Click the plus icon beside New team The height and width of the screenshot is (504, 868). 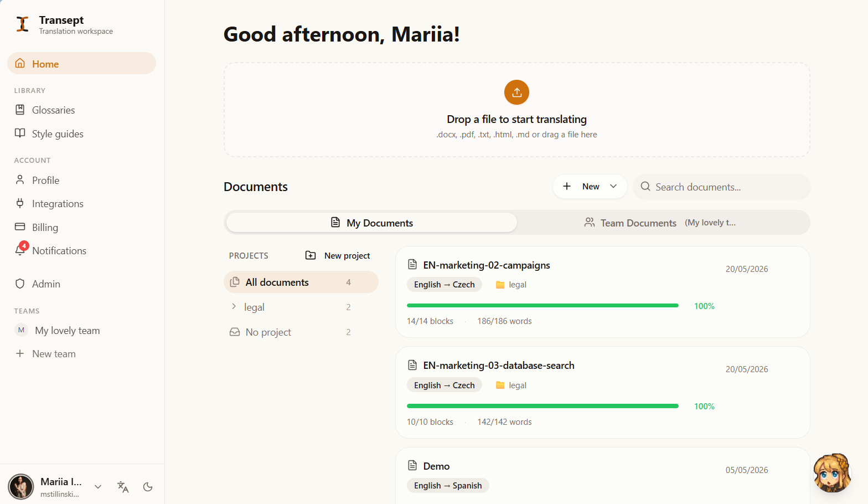tap(20, 353)
